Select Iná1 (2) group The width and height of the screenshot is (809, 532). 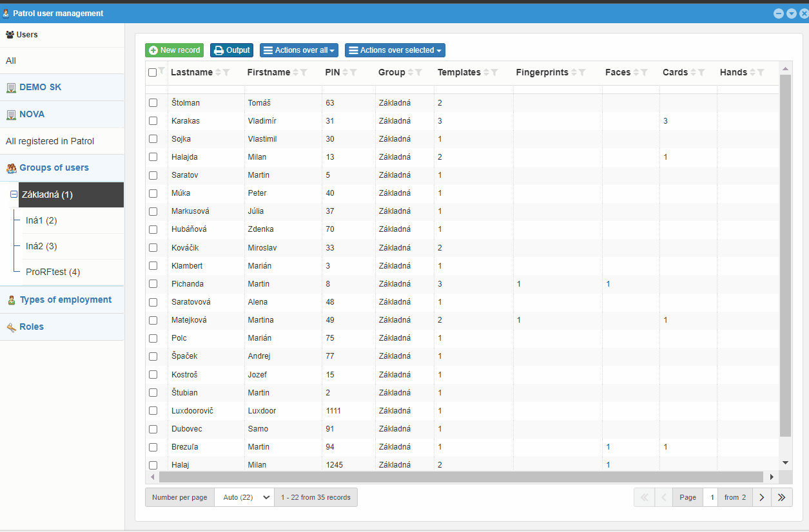pyautogui.click(x=41, y=220)
